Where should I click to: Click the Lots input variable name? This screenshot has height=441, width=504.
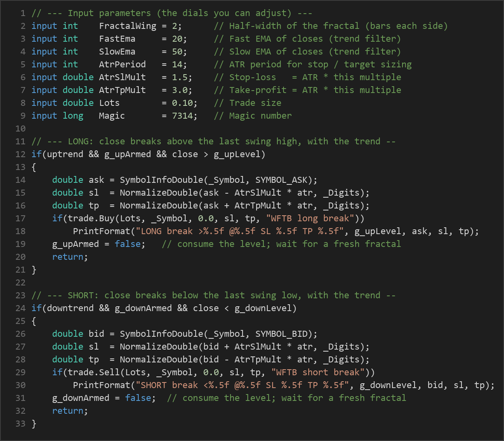tap(109, 103)
